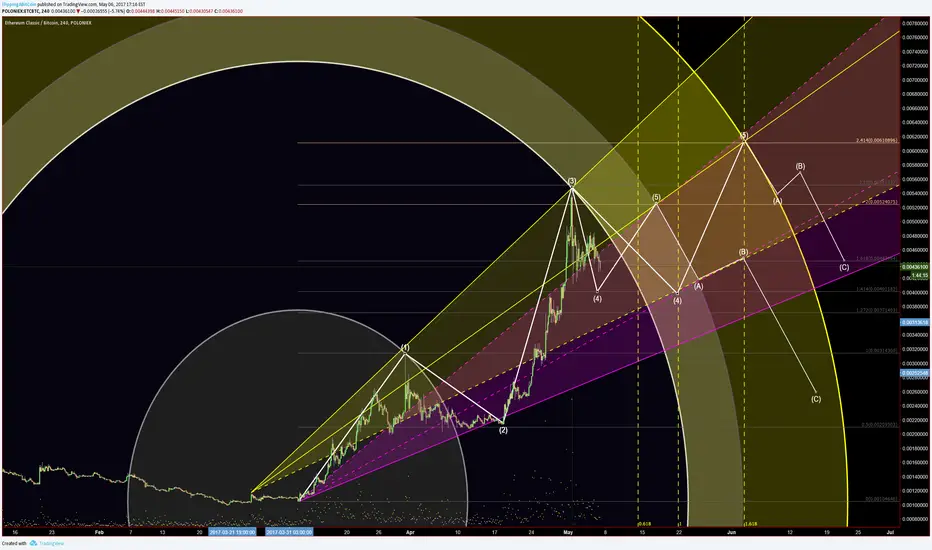This screenshot has height=550, width=932.
Task: Click 'Feb' on the time axis
Action: click(x=99, y=532)
